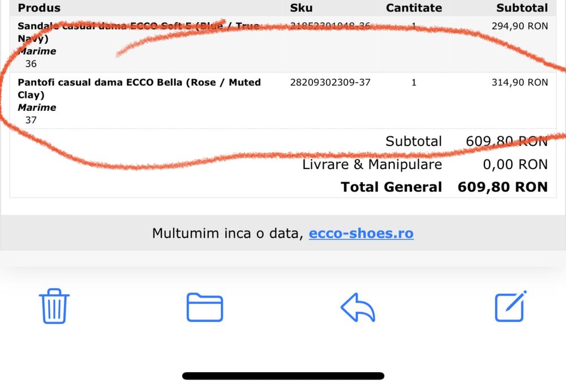Click the Produs column header
The image size is (566, 392).
(x=39, y=8)
